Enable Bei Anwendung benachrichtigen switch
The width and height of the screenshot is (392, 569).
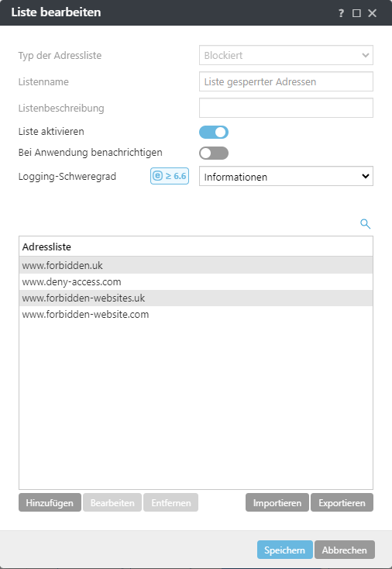(214, 153)
